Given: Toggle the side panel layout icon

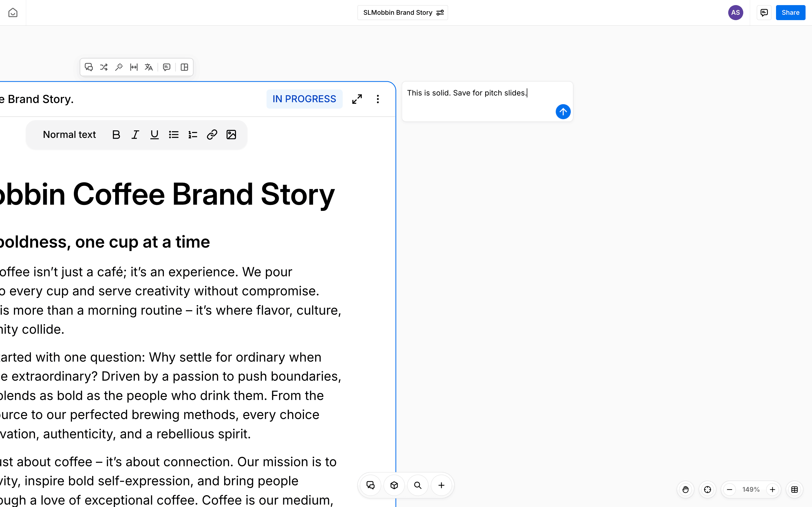Looking at the screenshot, I should (x=184, y=67).
